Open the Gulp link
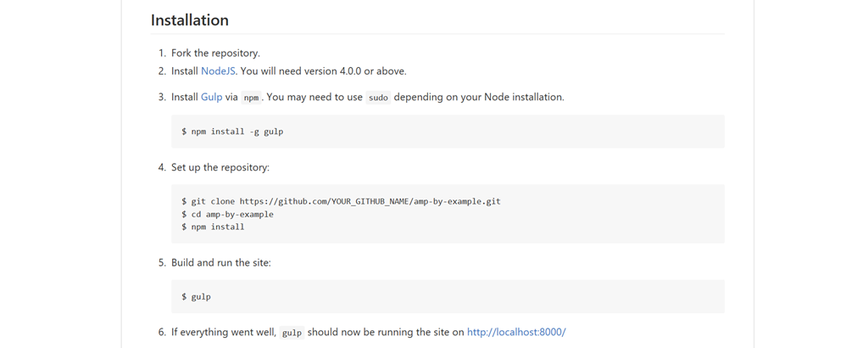 [211, 97]
